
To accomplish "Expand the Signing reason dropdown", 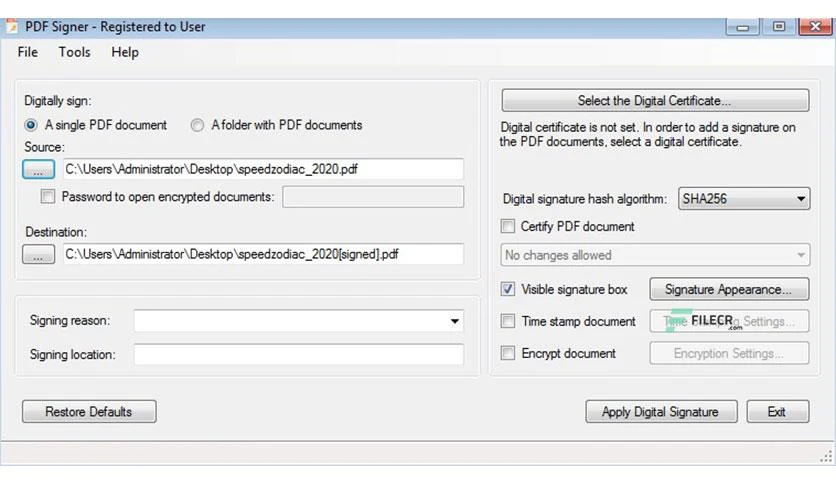I will point(299,321).
